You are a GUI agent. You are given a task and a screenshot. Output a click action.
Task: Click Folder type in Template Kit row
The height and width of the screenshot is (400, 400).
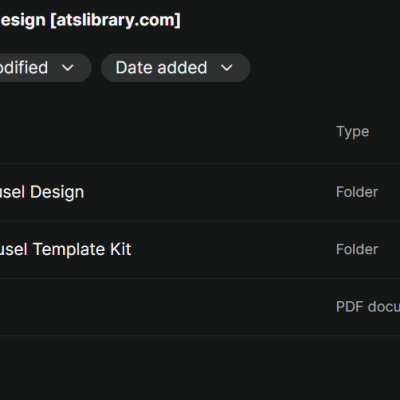coord(357,249)
